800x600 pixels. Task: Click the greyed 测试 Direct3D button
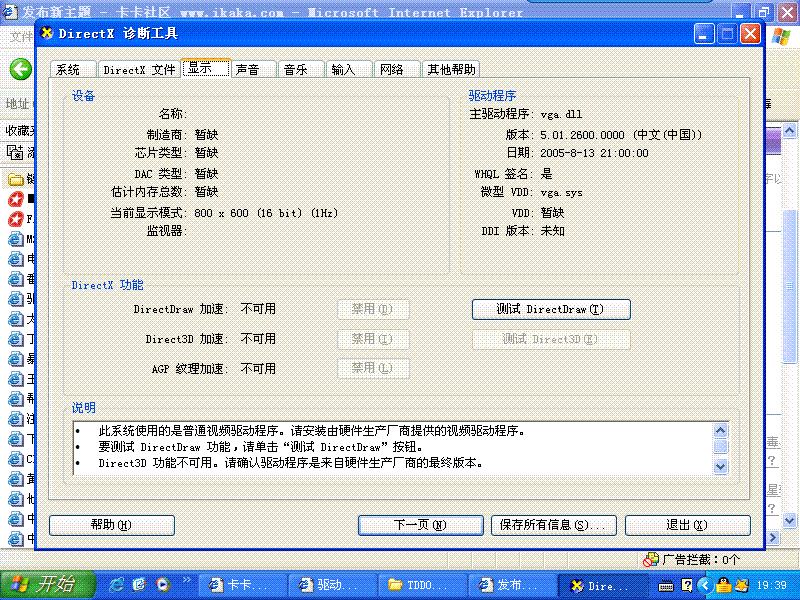point(551,339)
